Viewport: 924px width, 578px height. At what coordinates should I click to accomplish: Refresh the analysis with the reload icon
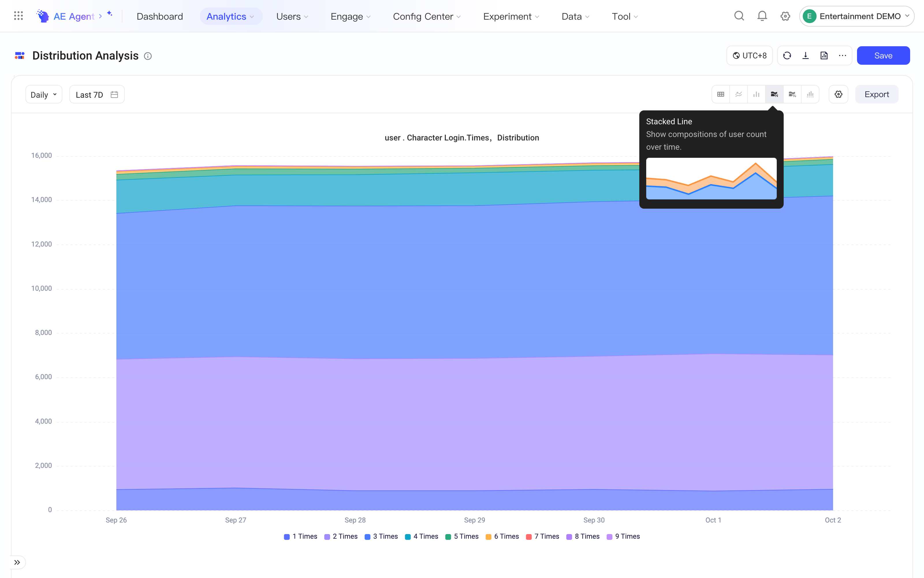pos(787,56)
